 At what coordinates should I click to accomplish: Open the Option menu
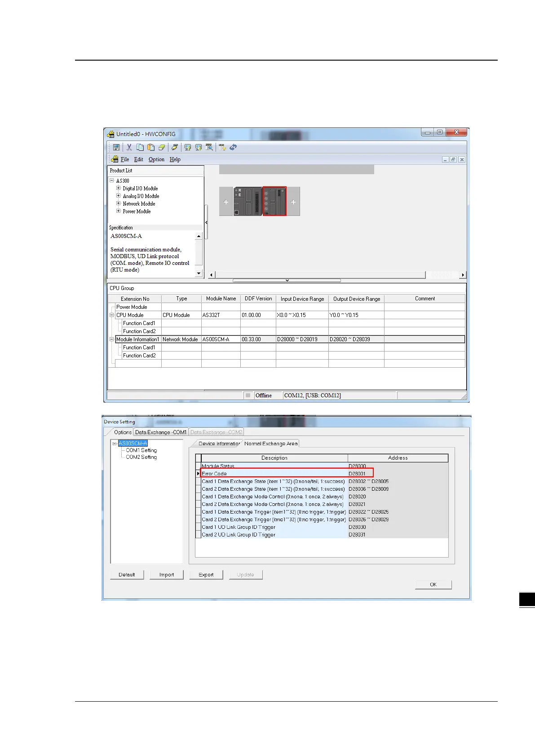pyautogui.click(x=156, y=159)
